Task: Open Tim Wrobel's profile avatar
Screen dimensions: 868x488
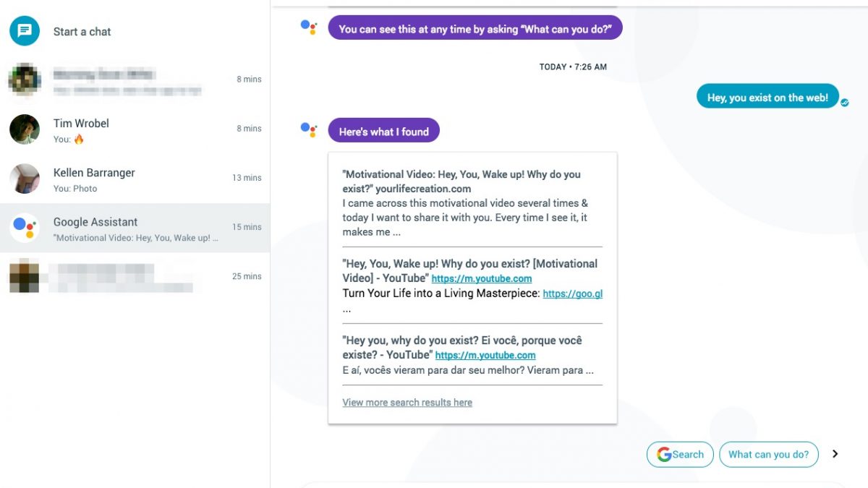Action: coord(25,129)
